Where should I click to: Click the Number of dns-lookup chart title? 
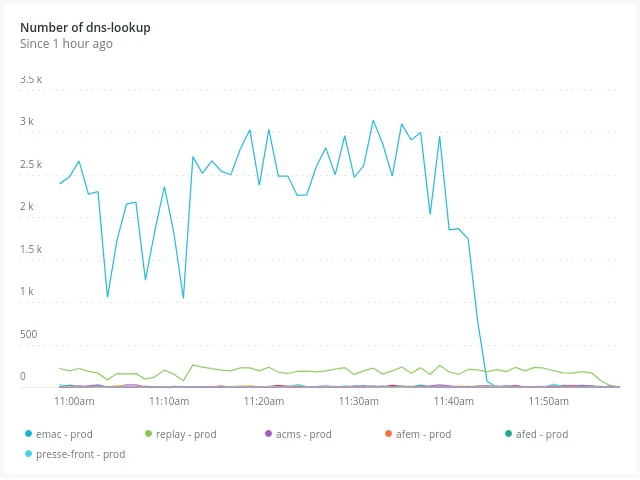(85, 27)
